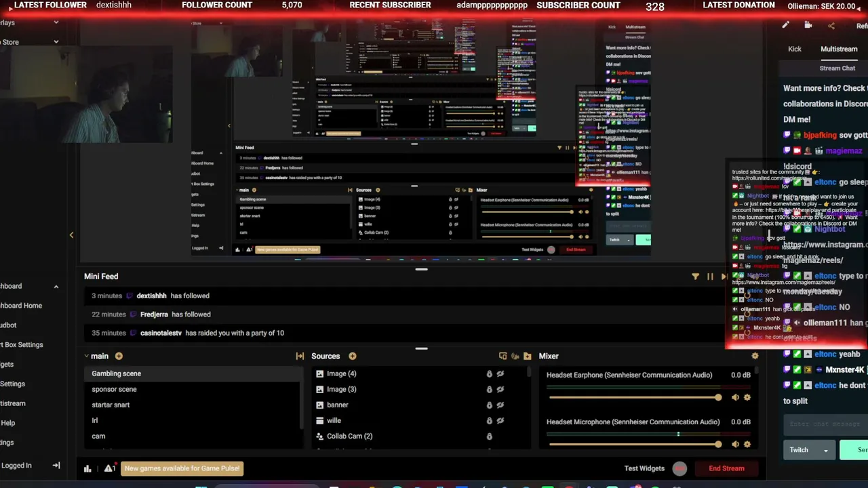Screen dimensions: 868x488
Task: Adjust the Headset Earphone volume slider
Action: (635, 397)
